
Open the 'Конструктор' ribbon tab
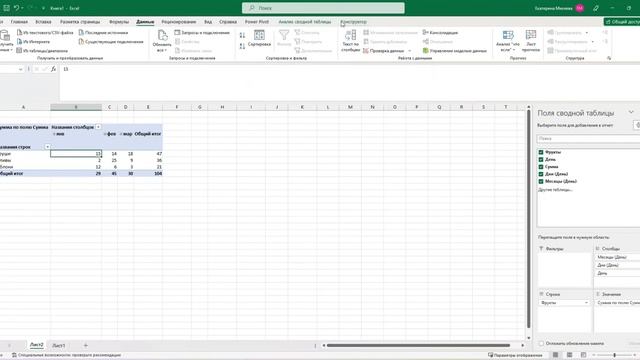pyautogui.click(x=354, y=22)
